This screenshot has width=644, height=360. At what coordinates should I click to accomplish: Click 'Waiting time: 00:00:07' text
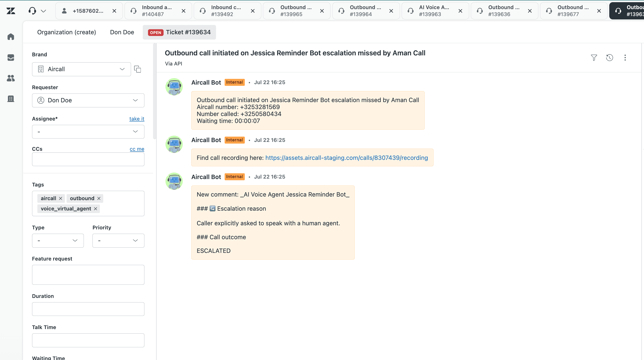tap(228, 121)
